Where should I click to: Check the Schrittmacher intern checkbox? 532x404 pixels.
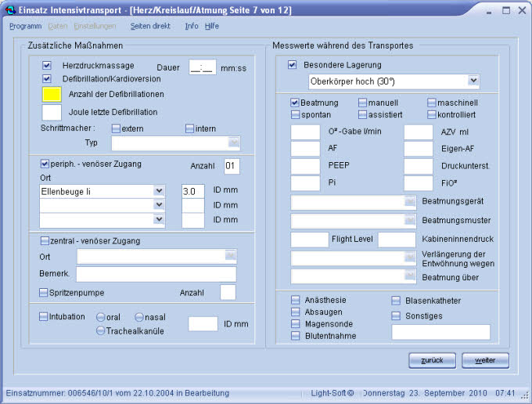point(189,128)
